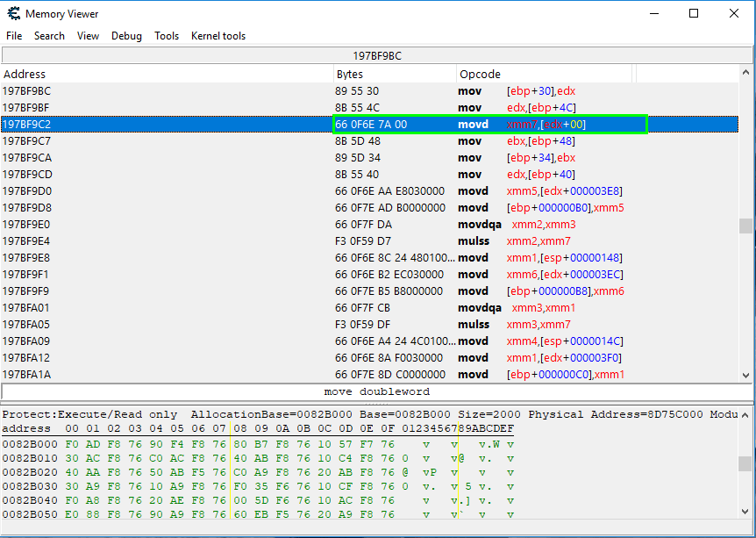Select disassembly row 197BFA05
Screen dimensions: 756x538
(369, 324)
